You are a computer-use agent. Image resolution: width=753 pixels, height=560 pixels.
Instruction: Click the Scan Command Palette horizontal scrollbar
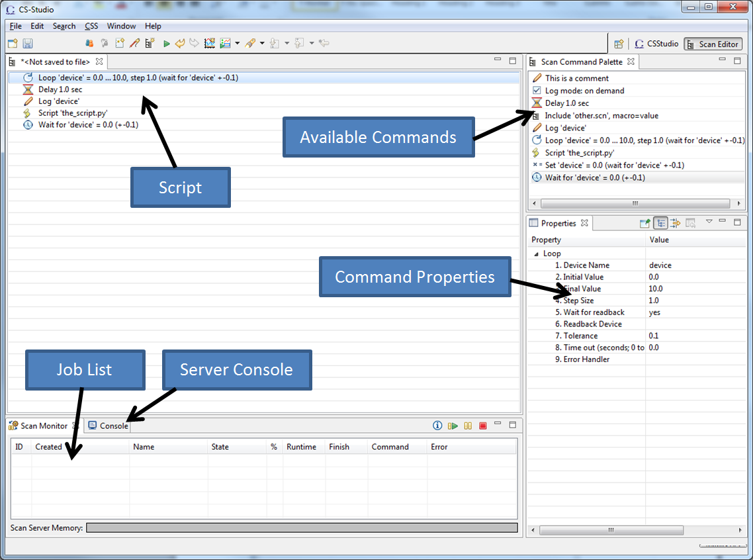click(x=635, y=203)
